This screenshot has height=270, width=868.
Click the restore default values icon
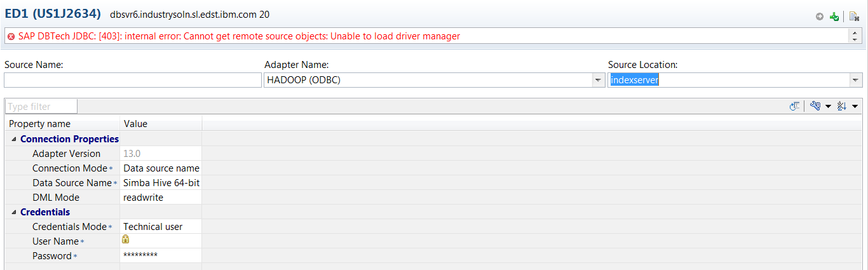point(794,106)
